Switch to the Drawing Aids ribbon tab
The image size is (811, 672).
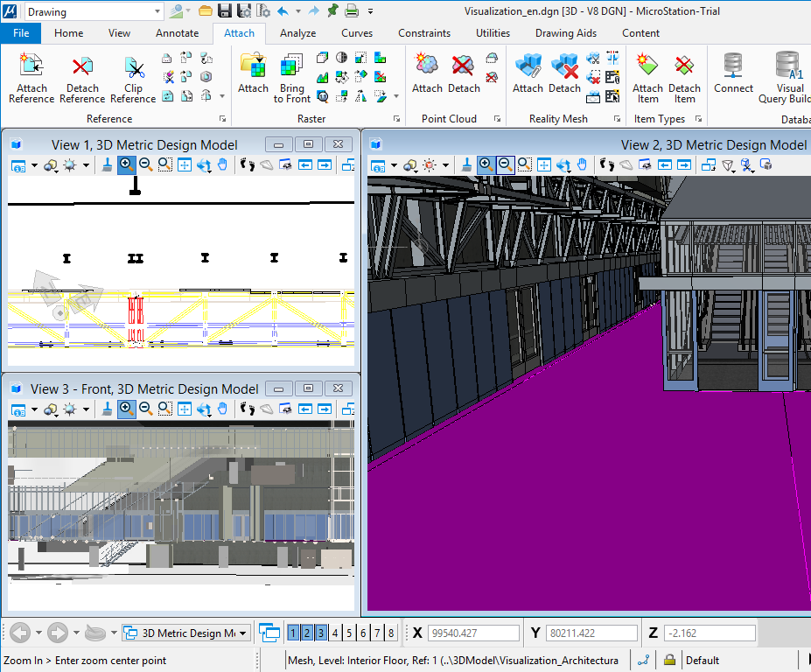[565, 33]
